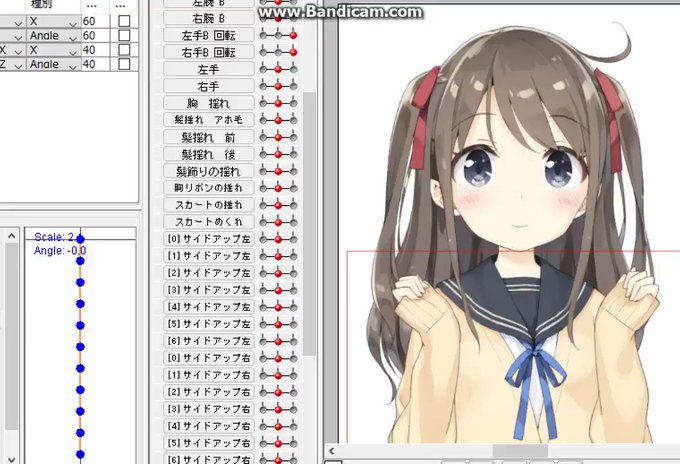Click the 左手 slider handle

pyautogui.click(x=278, y=69)
